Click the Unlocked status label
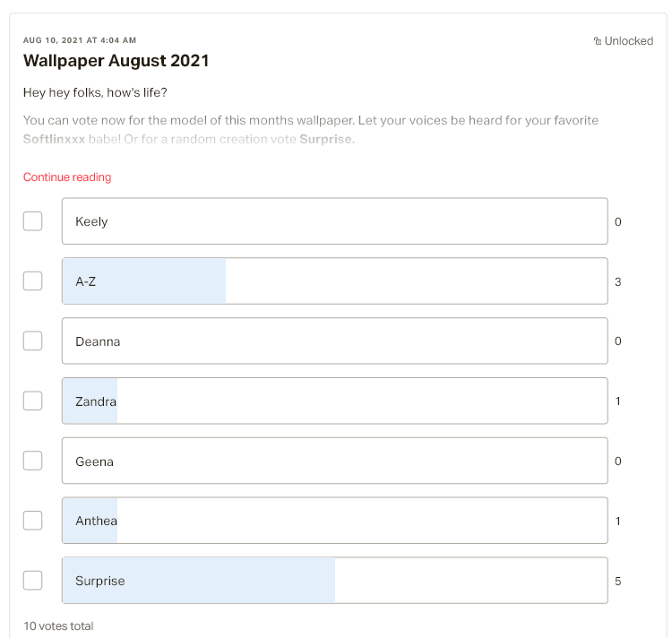Viewport: 672px width, 638px height. pyautogui.click(x=629, y=41)
